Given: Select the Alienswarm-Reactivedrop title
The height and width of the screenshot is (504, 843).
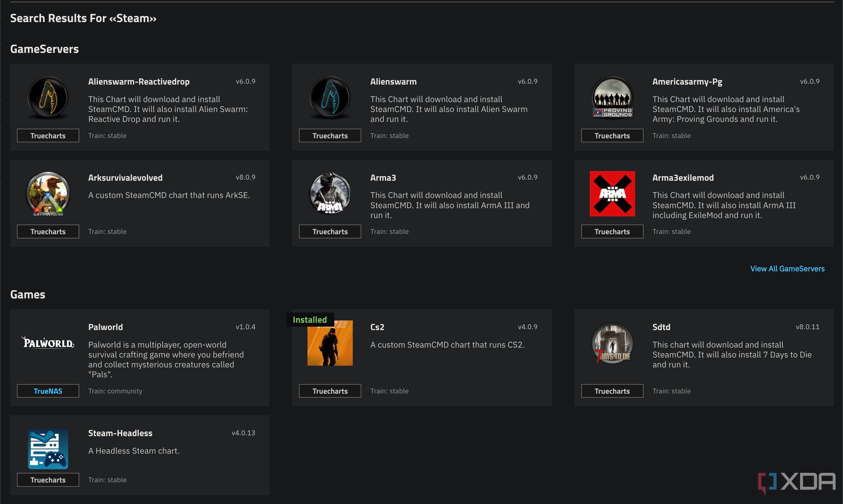Looking at the screenshot, I should [x=139, y=82].
